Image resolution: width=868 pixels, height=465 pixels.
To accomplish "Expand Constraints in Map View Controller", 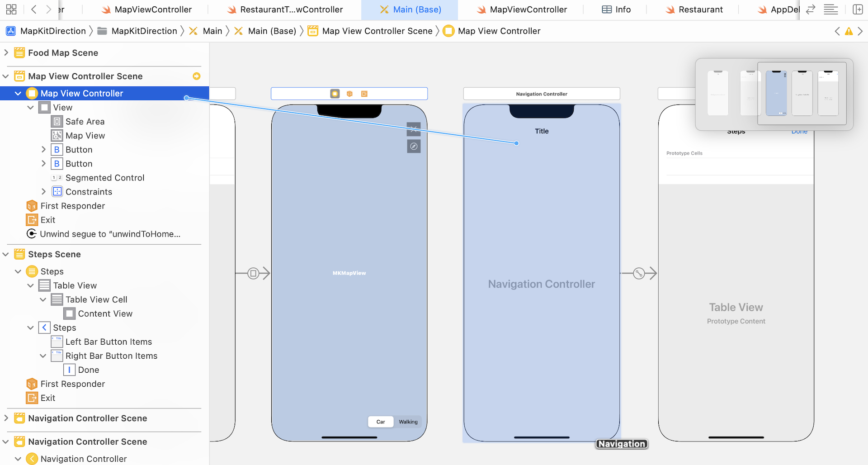I will 43,192.
